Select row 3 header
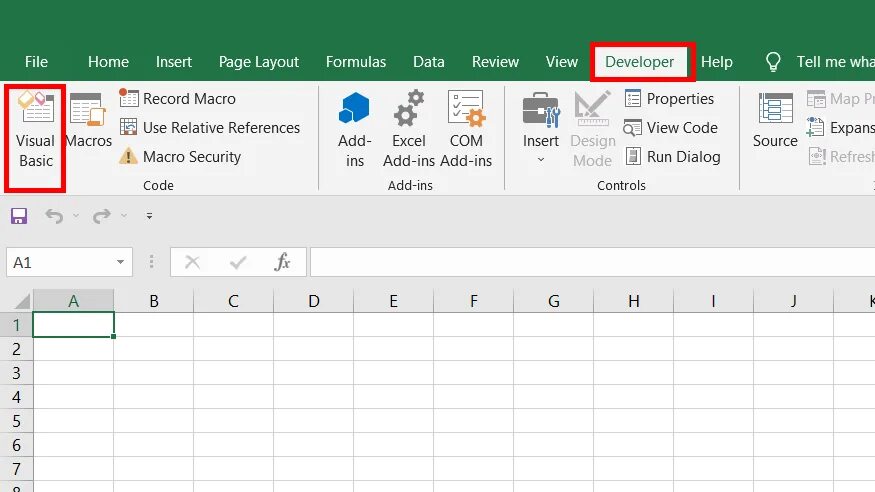 click(x=16, y=373)
